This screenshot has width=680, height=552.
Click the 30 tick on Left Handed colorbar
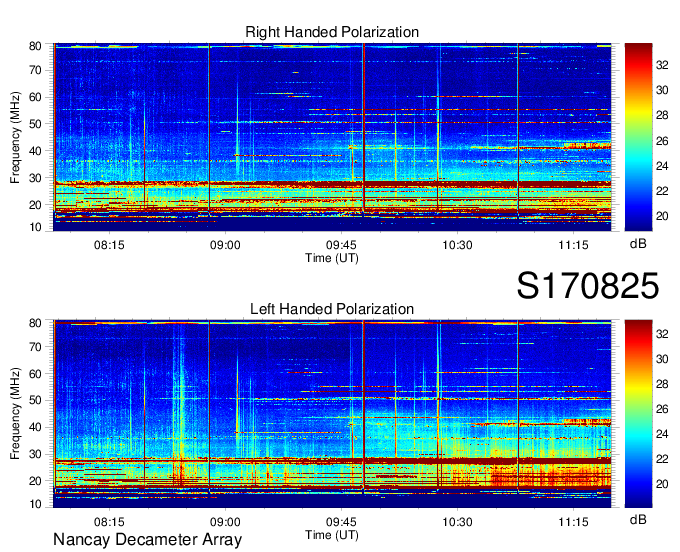tap(662, 359)
